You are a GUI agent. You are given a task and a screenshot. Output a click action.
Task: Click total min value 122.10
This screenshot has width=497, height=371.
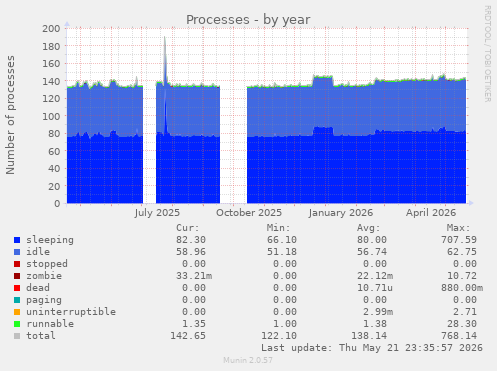pyautogui.click(x=279, y=336)
